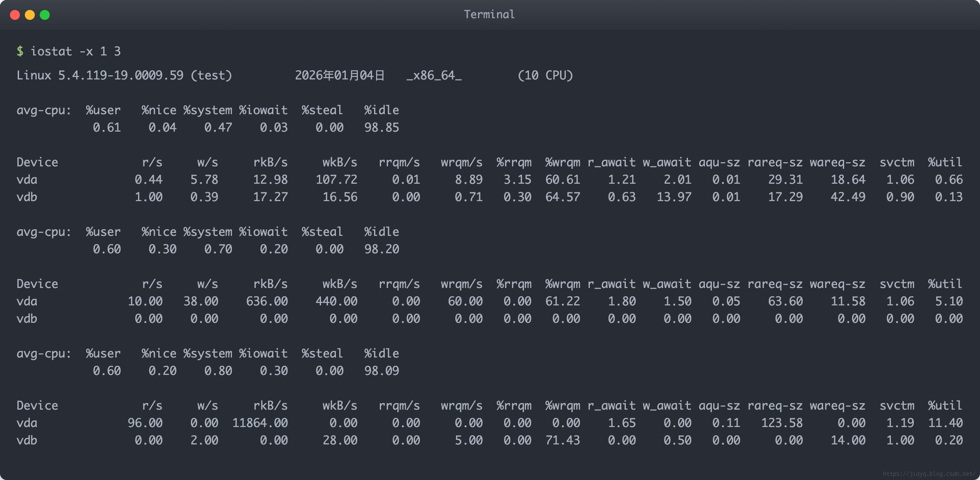Click the 107.72 wkB/s value for vda
980x480 pixels.
[336, 180]
